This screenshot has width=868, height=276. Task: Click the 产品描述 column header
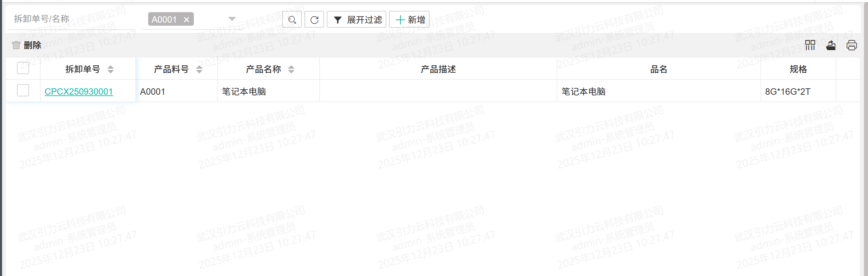[x=438, y=69]
